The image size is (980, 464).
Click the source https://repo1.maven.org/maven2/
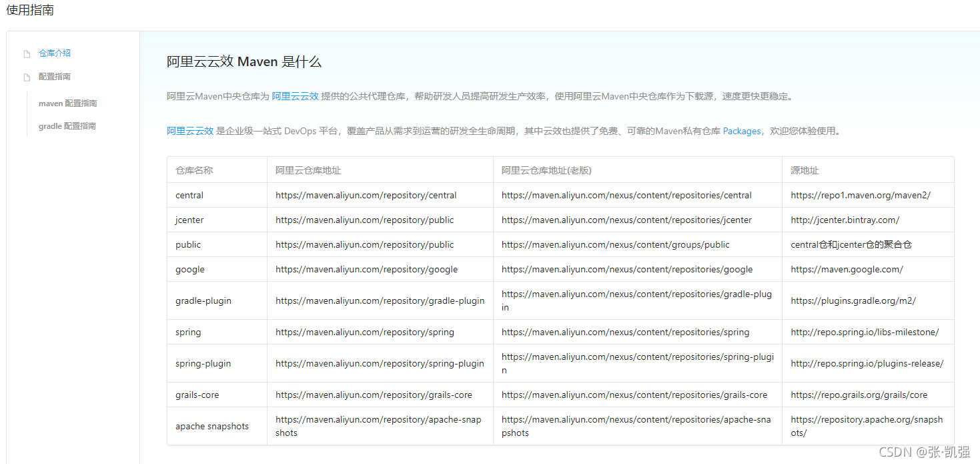point(861,196)
